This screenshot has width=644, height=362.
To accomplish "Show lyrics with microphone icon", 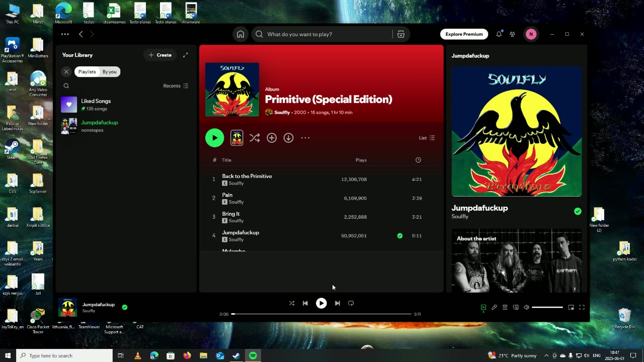I will click(494, 307).
